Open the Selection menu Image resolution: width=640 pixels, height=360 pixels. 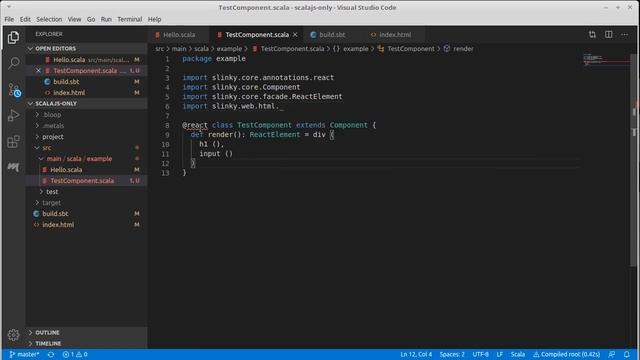click(x=49, y=19)
